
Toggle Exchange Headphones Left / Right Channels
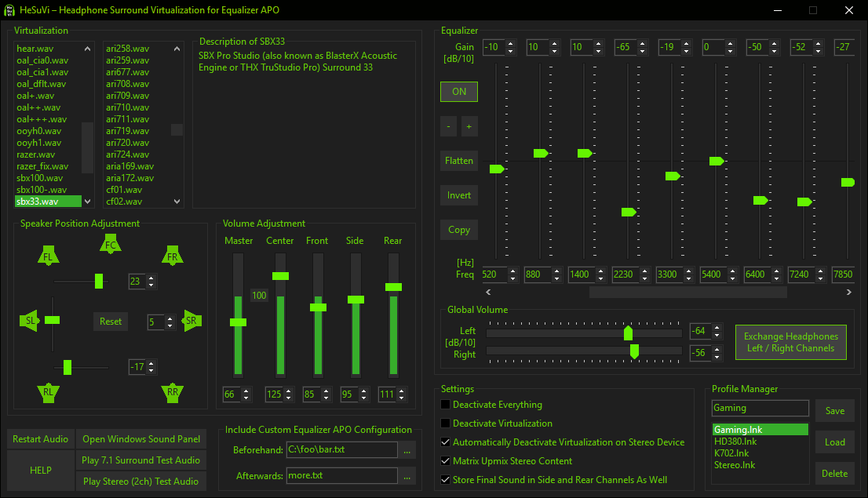790,343
